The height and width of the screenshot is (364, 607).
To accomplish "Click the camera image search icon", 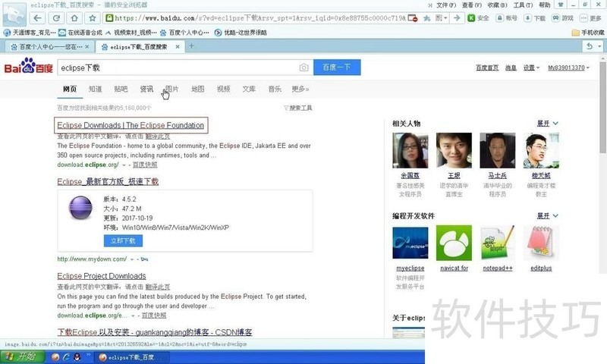I will click(x=304, y=67).
